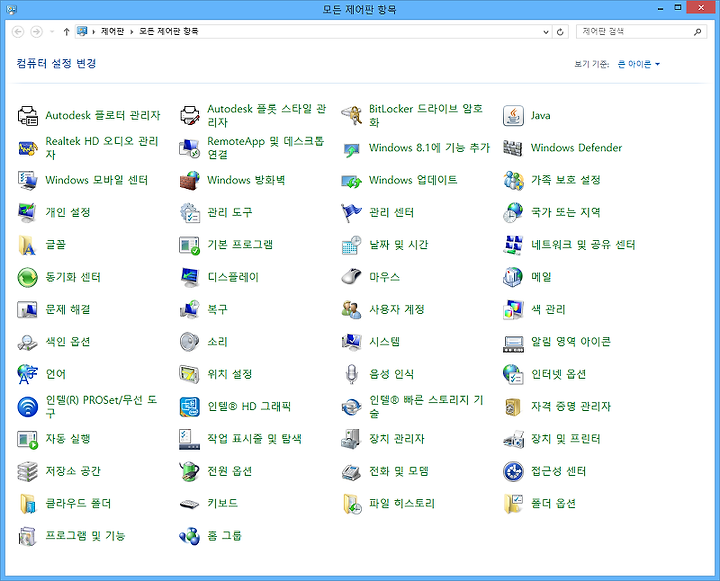Click the 모든 제어판 항목 breadcrumb segment

[x=169, y=31]
